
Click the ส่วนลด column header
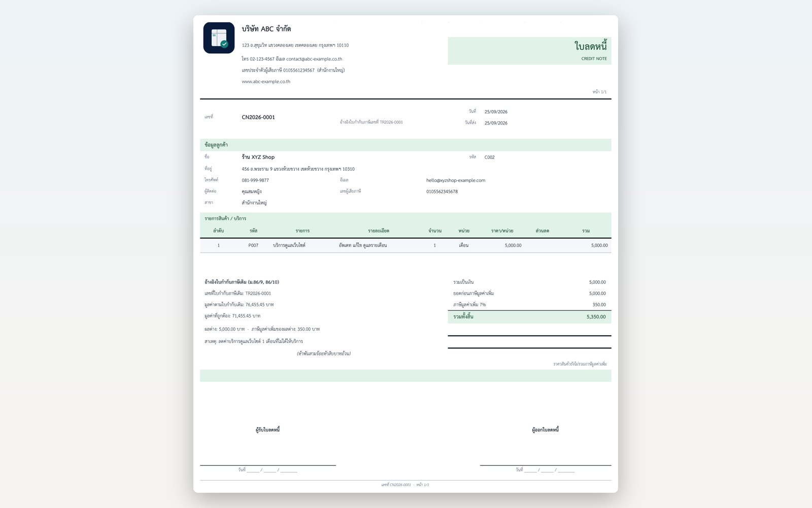pyautogui.click(x=542, y=231)
